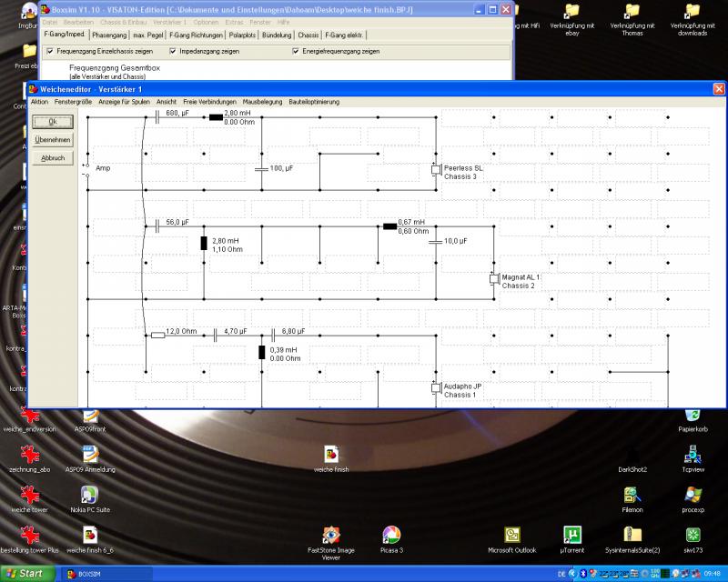The image size is (728, 582).
Task: Toggle Energiefrequenzgang zeigen checkbox
Action: pos(295,51)
